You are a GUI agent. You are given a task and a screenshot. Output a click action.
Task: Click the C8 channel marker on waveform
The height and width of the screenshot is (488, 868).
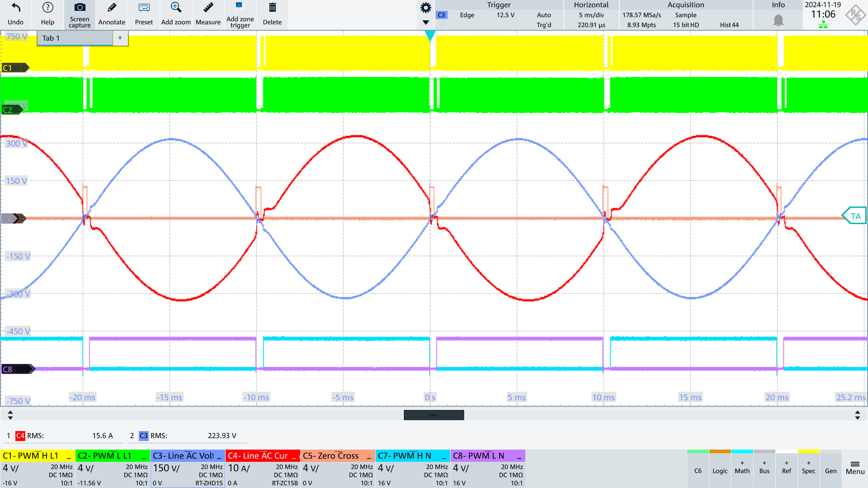[18, 369]
